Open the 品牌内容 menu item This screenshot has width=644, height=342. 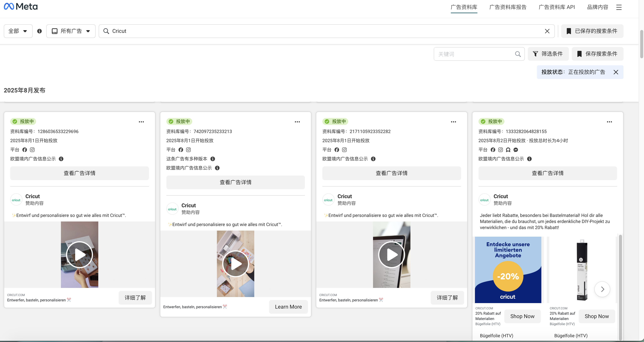(x=598, y=7)
